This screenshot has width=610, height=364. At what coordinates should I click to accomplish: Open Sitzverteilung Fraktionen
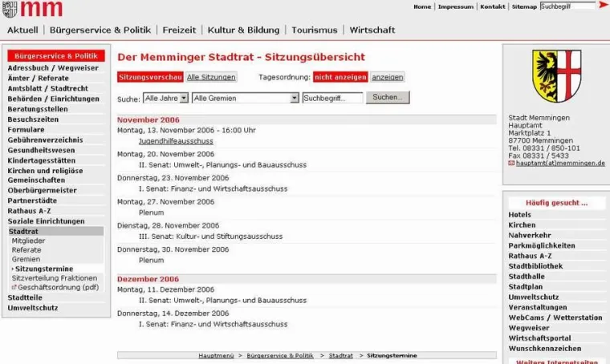coord(55,278)
